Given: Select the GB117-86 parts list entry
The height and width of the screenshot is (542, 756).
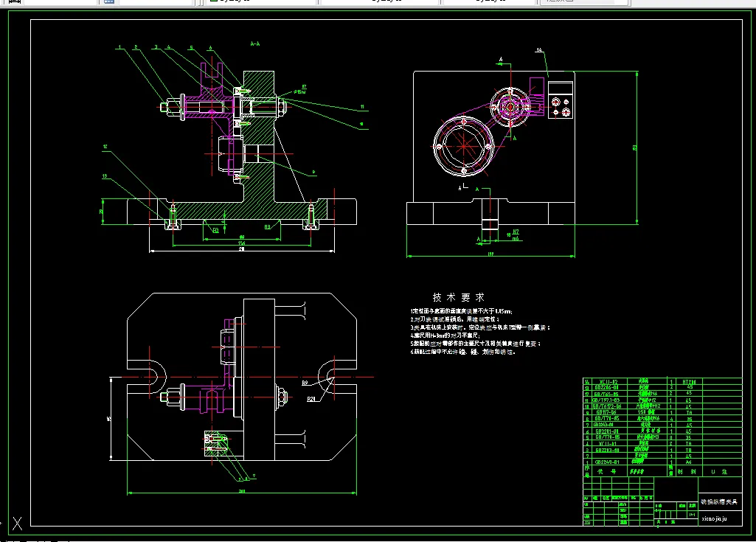Looking at the screenshot, I should pos(606,412).
